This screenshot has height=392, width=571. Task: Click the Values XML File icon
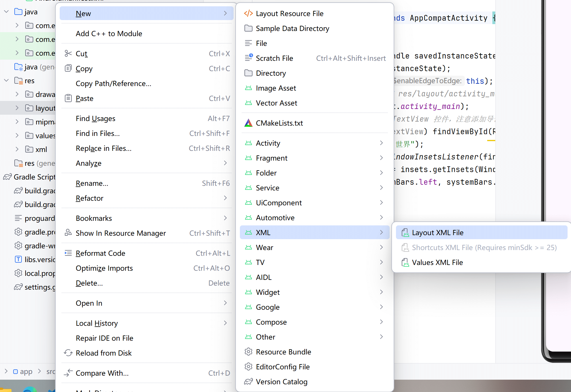click(x=405, y=262)
